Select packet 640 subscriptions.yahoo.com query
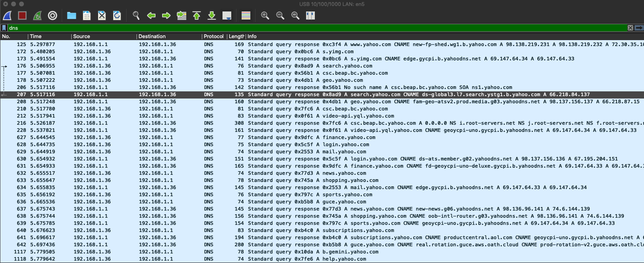 [322, 230]
